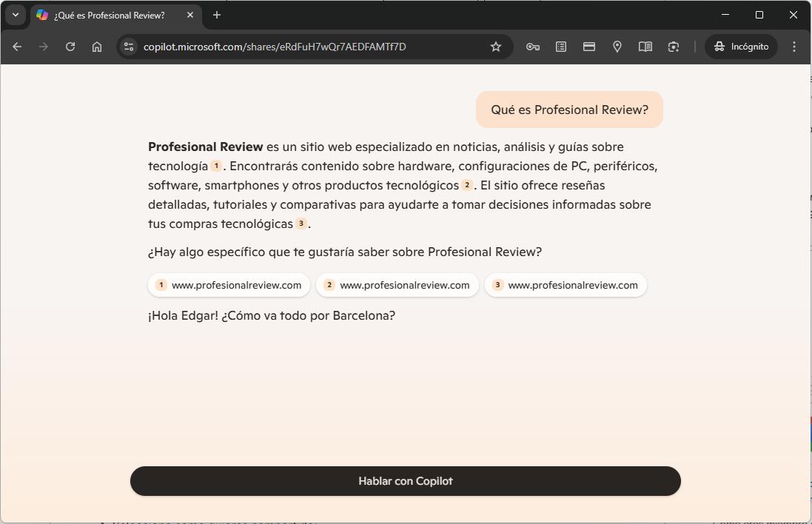The image size is (812, 524).
Task: Minimize the browser window
Action: [725, 15]
